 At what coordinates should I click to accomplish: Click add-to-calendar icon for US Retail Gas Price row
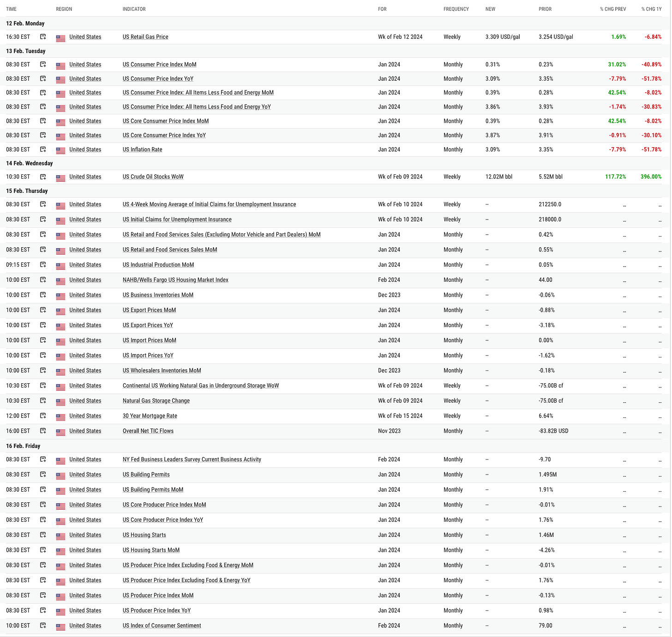43,37
